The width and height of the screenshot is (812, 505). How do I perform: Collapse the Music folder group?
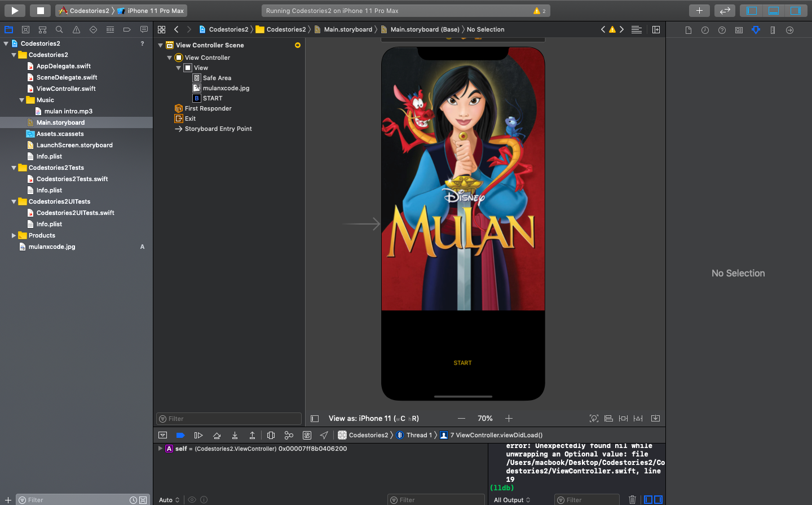tap(22, 100)
